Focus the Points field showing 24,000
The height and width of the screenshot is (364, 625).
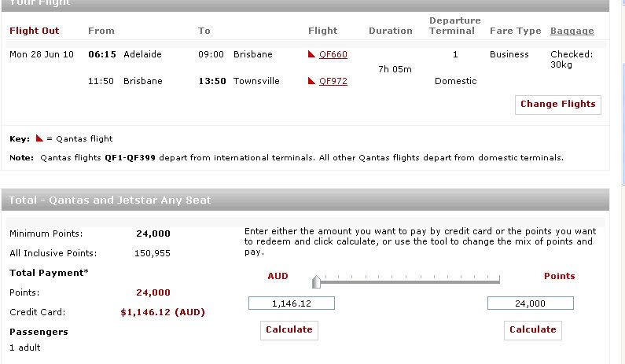click(x=530, y=303)
